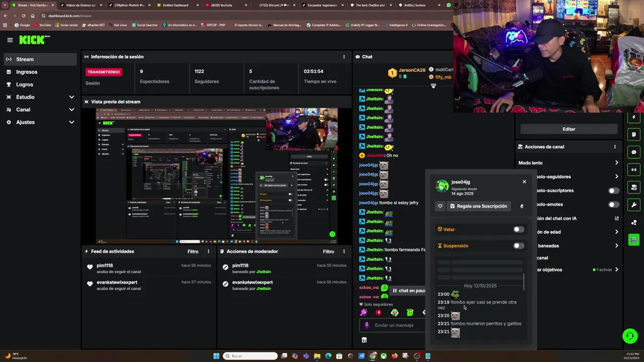Expand the Ajustes sidebar section
The width and height of the screenshot is (644, 362).
pos(40,122)
